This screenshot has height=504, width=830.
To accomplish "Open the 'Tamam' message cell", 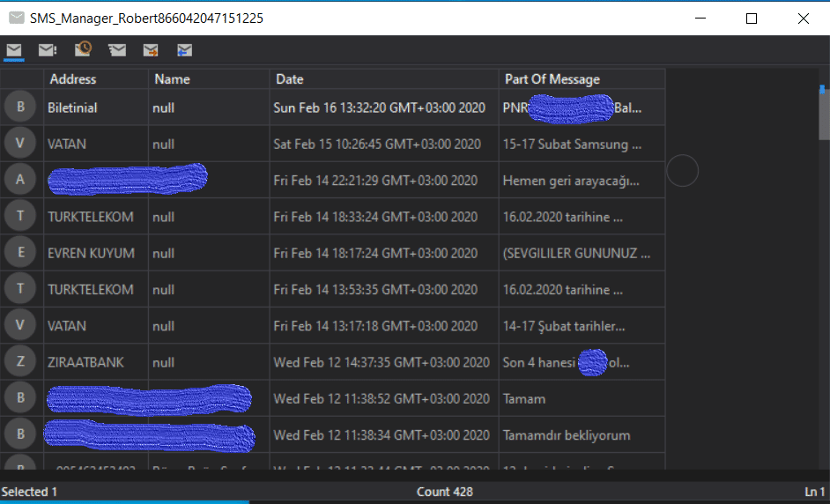I will pos(582,398).
